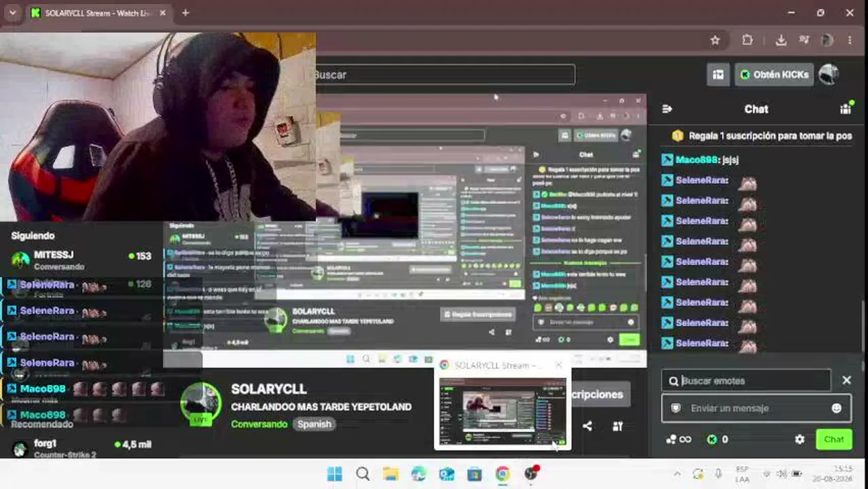Click the Spanish language tag
The image size is (868, 489).
(314, 424)
